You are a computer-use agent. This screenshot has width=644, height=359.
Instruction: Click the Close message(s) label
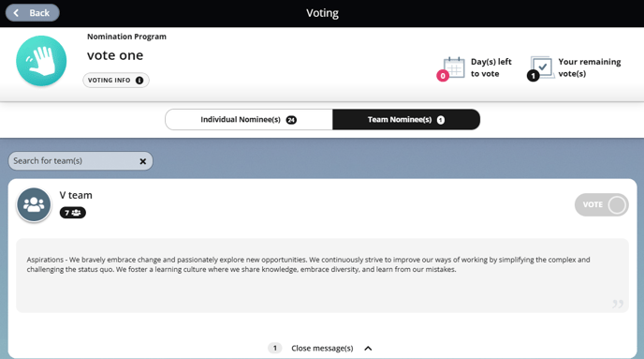pos(322,349)
